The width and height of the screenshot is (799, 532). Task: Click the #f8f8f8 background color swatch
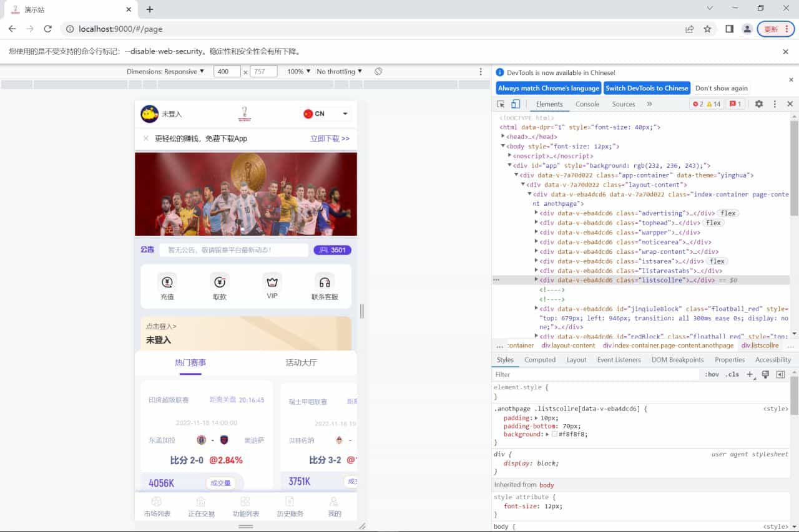554,434
